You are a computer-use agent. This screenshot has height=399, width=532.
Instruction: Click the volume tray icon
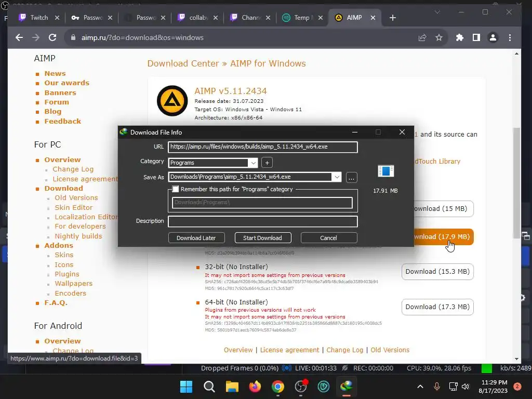point(465,387)
